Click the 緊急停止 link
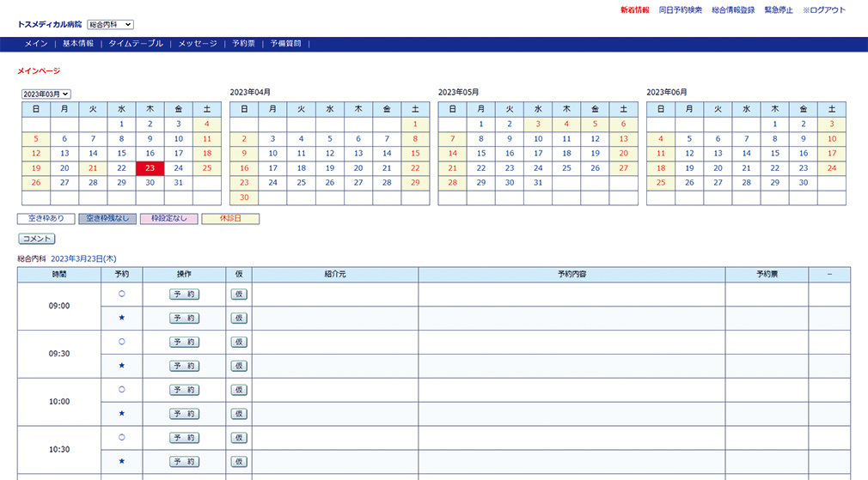The height and width of the screenshot is (480, 868). 778,10
